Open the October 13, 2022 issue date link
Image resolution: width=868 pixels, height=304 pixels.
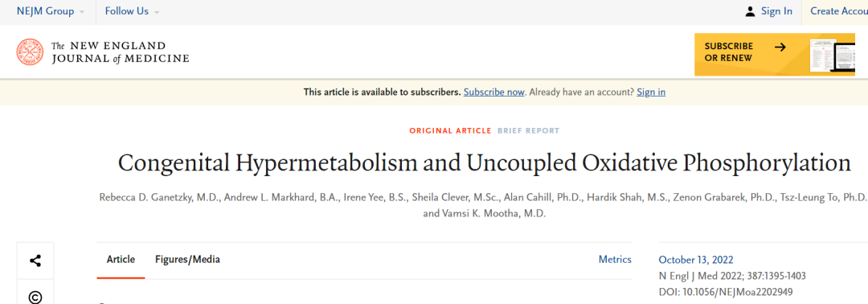pos(696,261)
